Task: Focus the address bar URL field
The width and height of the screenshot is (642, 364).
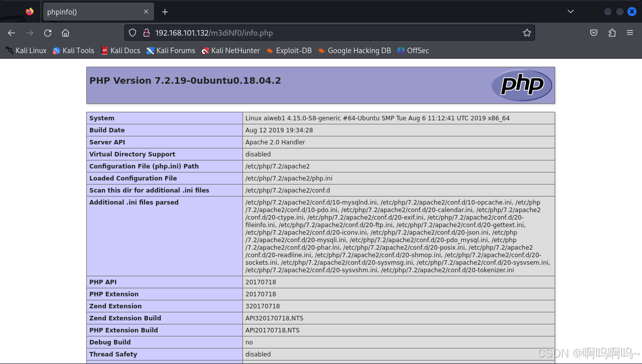Action: click(x=329, y=33)
